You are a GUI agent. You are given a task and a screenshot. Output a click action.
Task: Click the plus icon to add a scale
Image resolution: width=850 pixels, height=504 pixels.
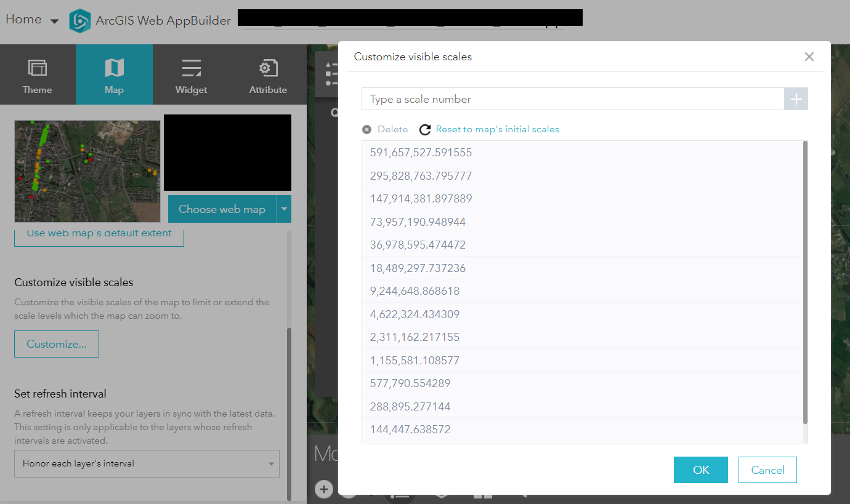[795, 98]
